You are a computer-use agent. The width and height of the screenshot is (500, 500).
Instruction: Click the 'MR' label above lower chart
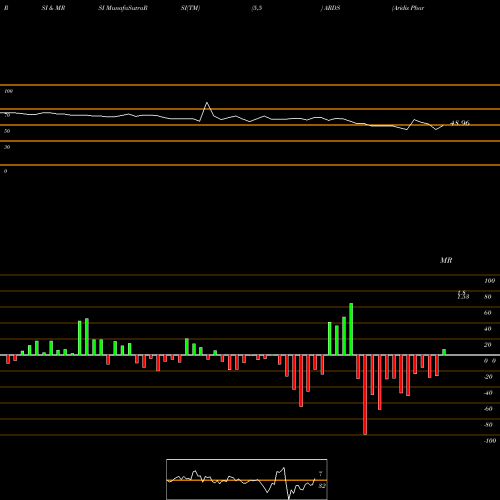click(446, 260)
